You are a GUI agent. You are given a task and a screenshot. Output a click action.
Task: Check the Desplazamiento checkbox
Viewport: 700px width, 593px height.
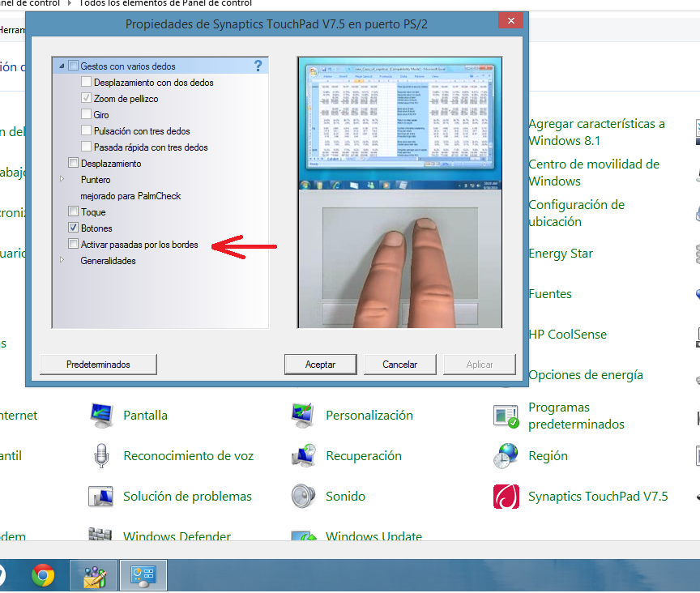(x=73, y=163)
